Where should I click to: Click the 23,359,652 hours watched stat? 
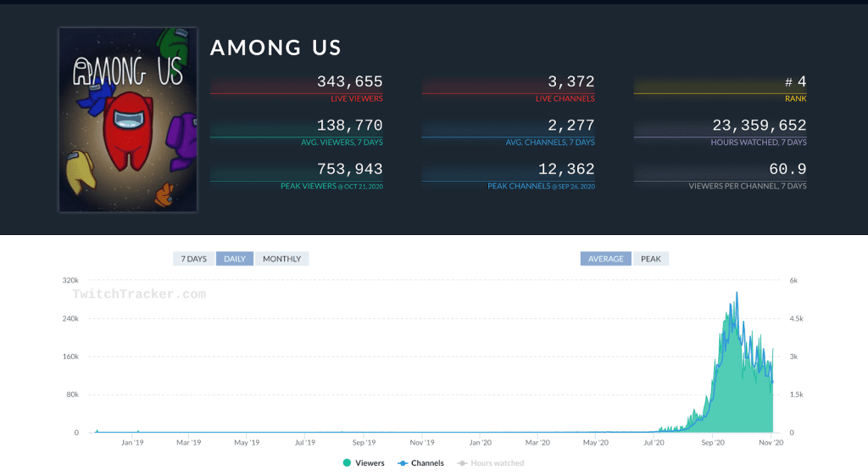[759, 126]
